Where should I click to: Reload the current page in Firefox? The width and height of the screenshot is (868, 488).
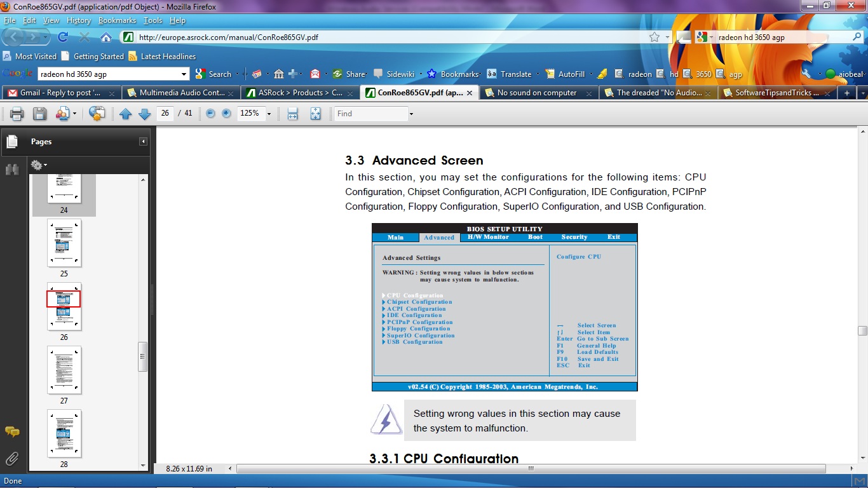coord(63,37)
